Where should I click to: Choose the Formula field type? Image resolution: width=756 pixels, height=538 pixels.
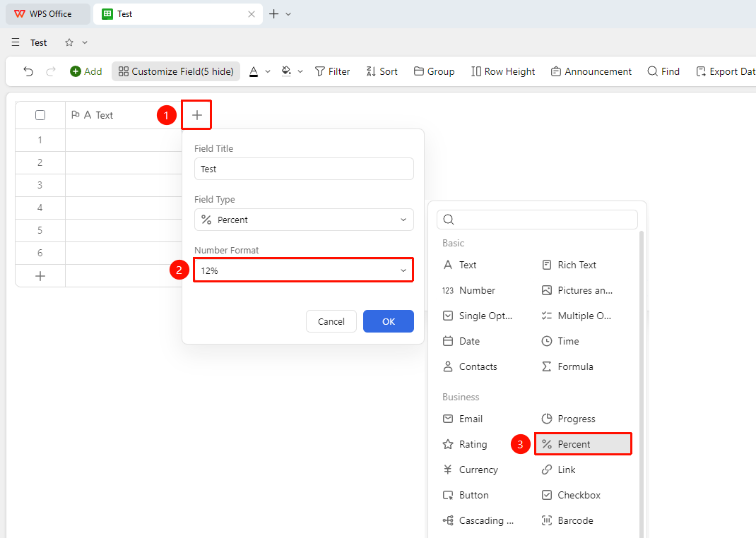point(567,366)
